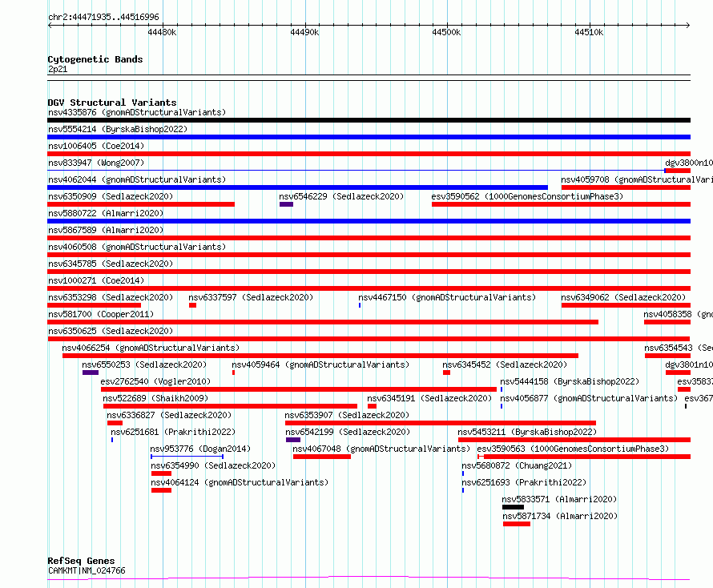This screenshot has height=588, width=713.
Task: Click the nsv4066254 gnomADStructuralVariants label
Action: coord(151,348)
